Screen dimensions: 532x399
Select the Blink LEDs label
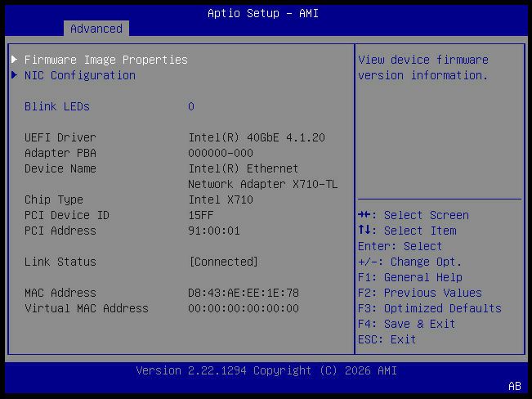pyautogui.click(x=57, y=106)
